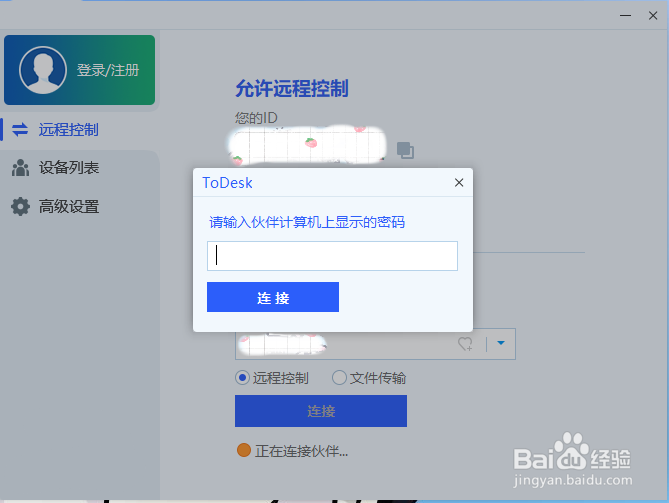Focus the partner password input field

pyautogui.click(x=332, y=256)
